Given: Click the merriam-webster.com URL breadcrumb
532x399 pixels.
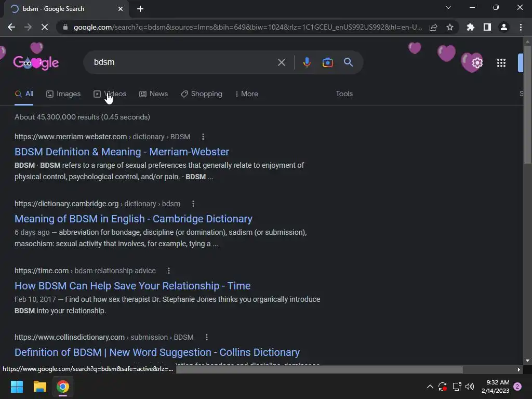Looking at the screenshot, I should tap(102, 137).
